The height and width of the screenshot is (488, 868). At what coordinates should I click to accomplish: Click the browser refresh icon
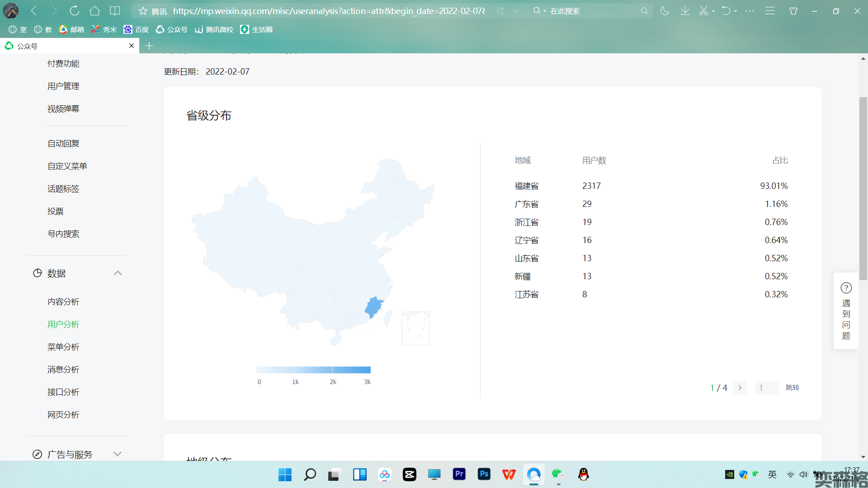pyautogui.click(x=74, y=11)
